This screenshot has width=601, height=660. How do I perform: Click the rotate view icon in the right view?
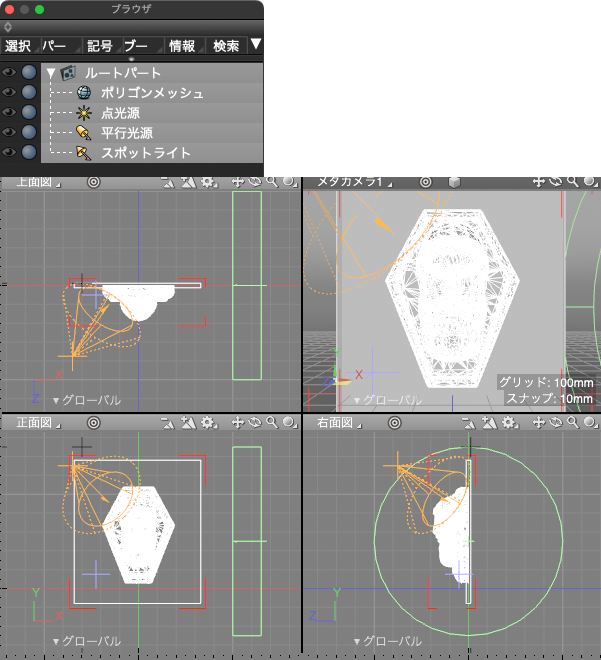click(x=556, y=423)
